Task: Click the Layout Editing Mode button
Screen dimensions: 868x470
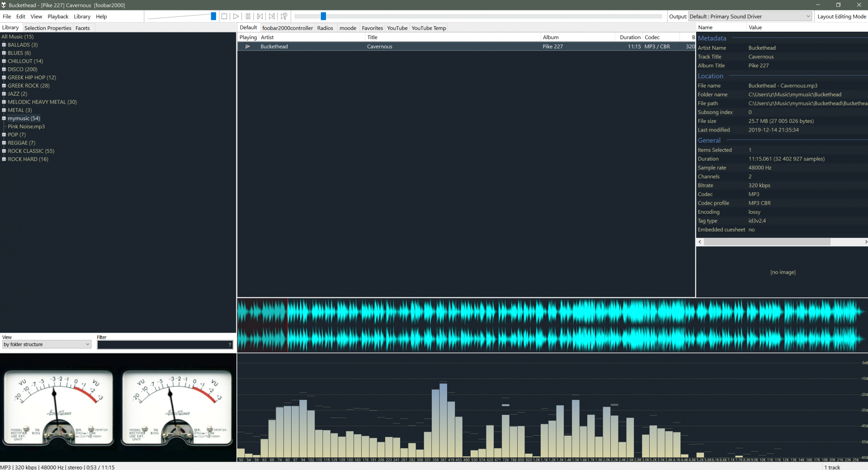Action: click(841, 17)
